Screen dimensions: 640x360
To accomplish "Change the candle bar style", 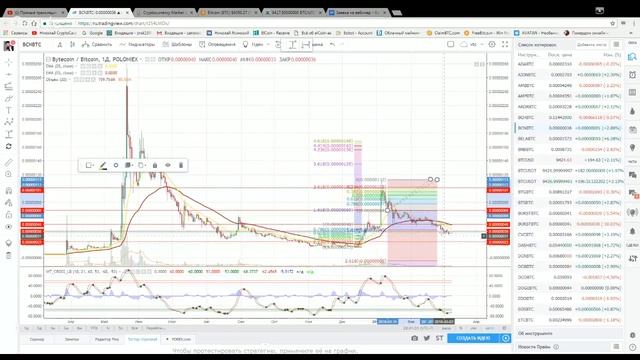I will [72, 44].
